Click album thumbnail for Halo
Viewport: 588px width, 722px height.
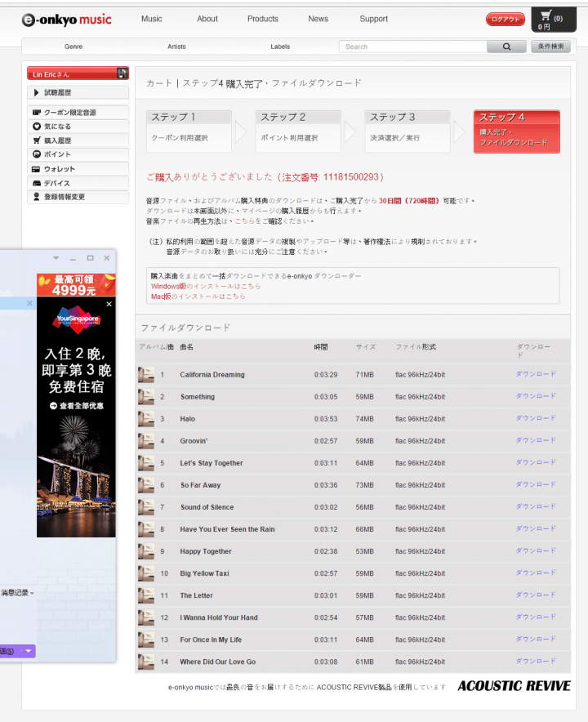coord(146,419)
